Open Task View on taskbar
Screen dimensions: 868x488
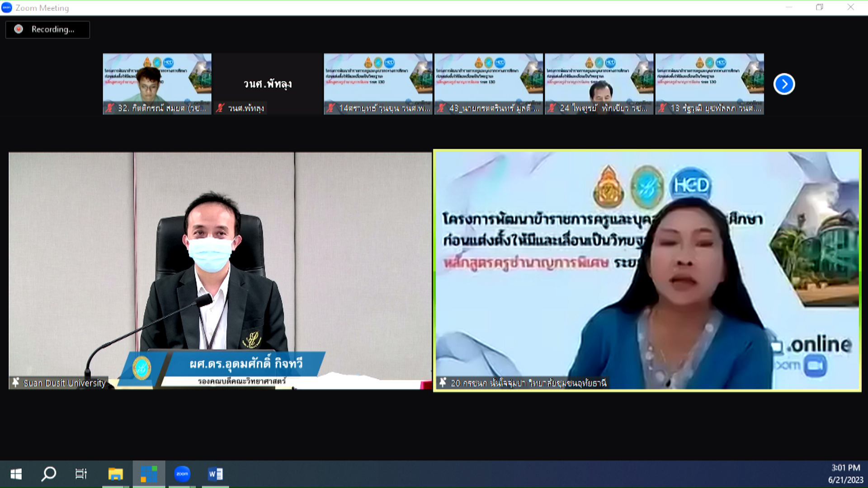[81, 474]
